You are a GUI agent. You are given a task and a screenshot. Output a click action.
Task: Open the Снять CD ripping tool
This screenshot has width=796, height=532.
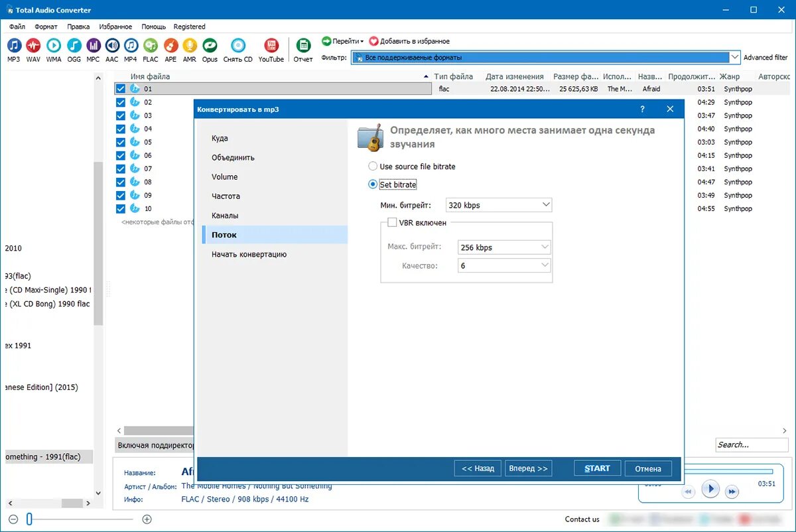pyautogui.click(x=238, y=46)
